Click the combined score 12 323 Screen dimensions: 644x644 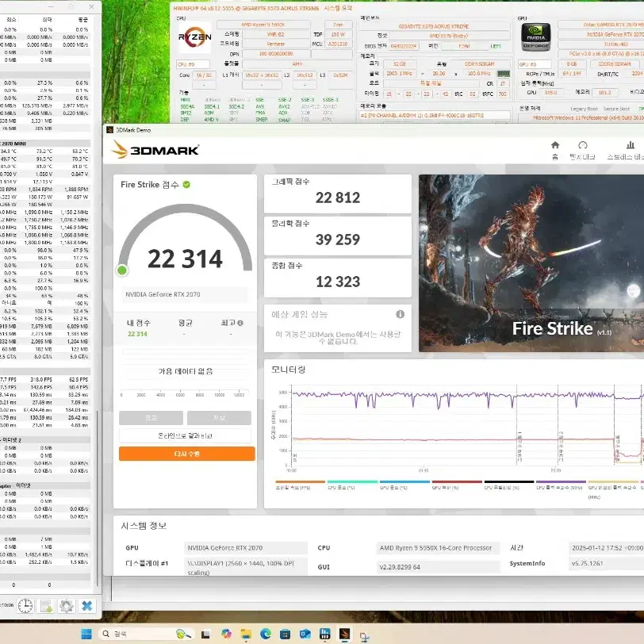click(x=338, y=282)
